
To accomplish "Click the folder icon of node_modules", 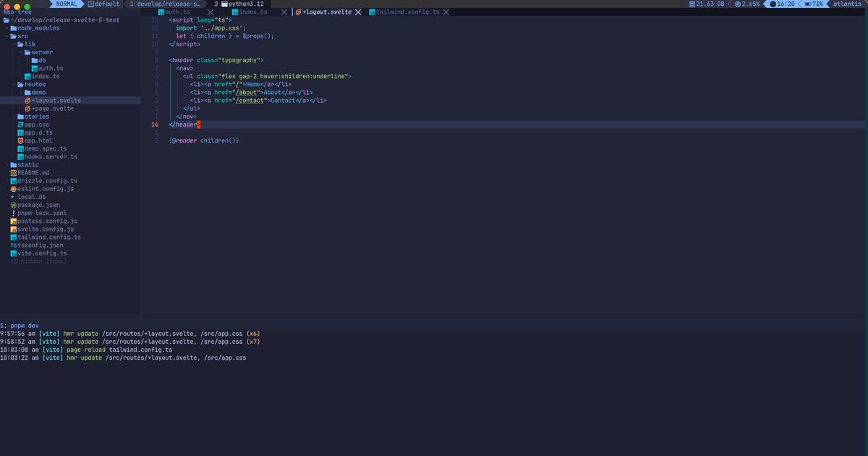I will (14, 28).
